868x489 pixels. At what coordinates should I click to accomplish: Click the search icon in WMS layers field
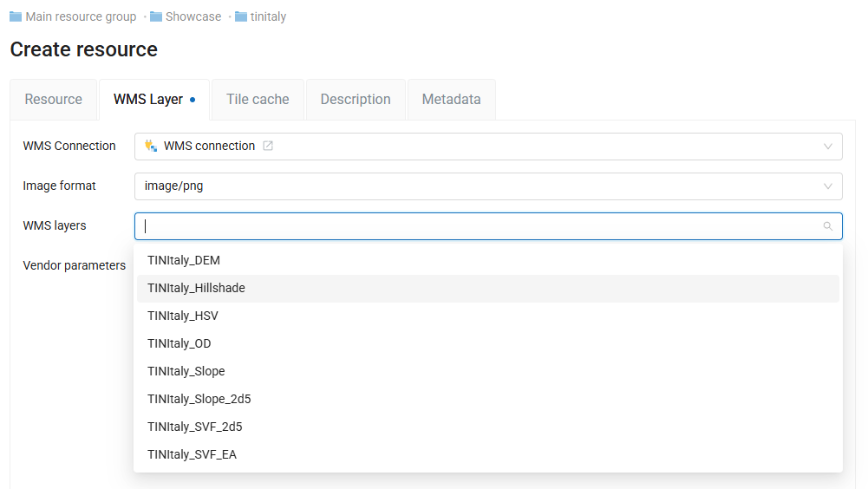pos(827,226)
